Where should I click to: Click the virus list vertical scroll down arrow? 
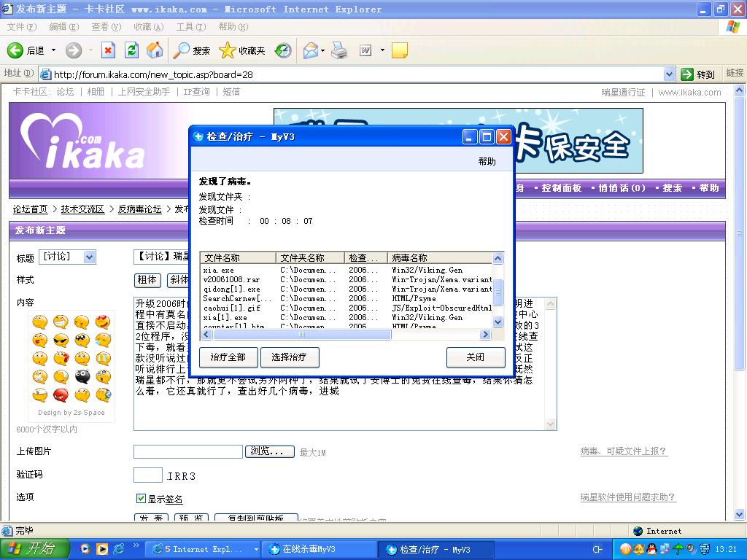point(498,322)
